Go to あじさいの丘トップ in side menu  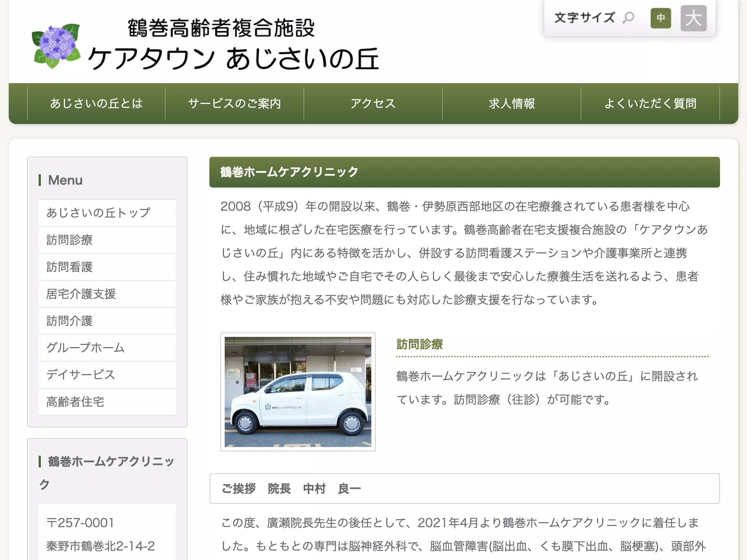pos(107,213)
